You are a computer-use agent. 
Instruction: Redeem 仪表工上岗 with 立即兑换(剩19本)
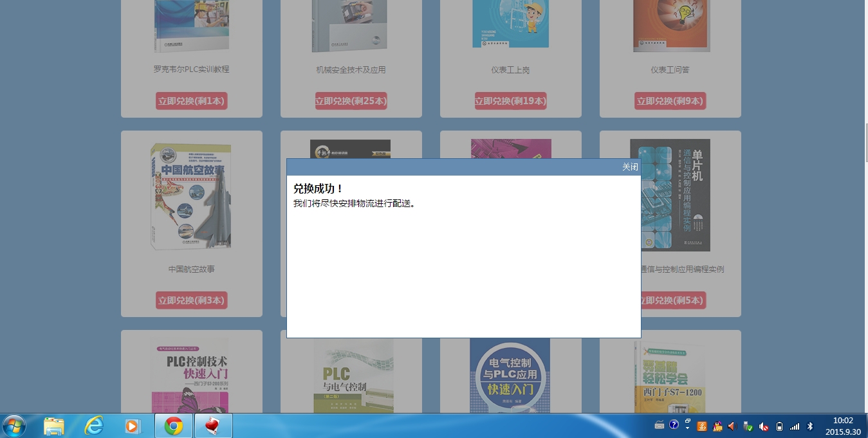tap(510, 101)
